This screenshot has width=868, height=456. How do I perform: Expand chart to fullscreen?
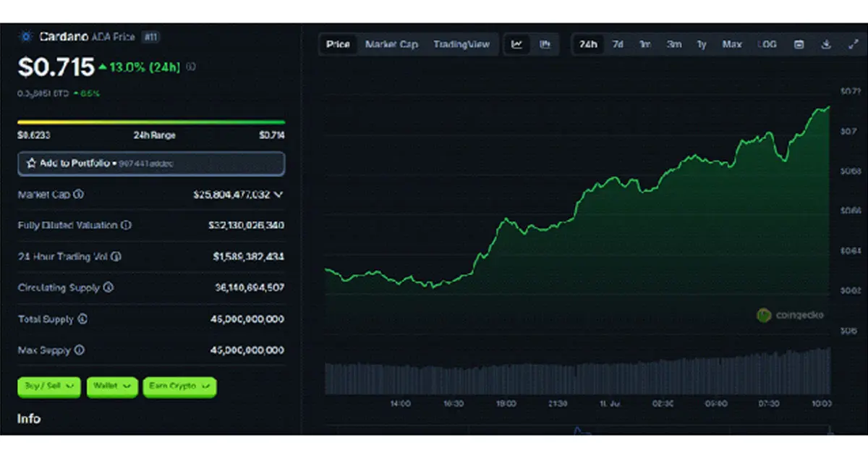coord(853,45)
